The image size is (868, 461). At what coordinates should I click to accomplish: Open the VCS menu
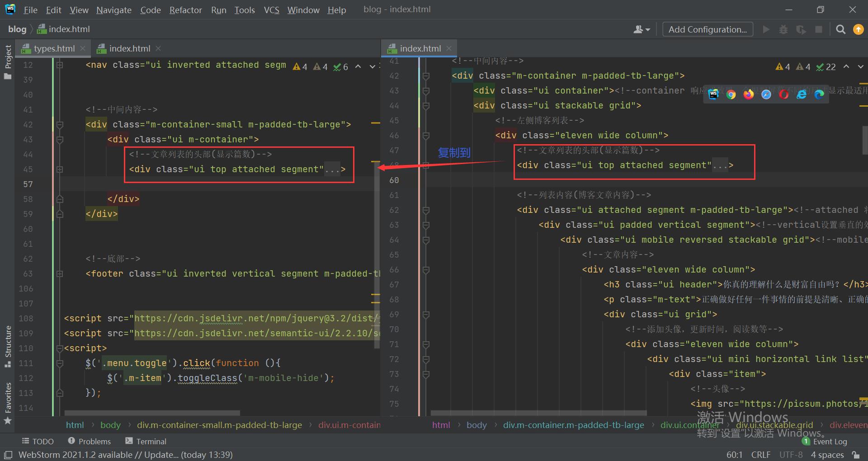[271, 10]
